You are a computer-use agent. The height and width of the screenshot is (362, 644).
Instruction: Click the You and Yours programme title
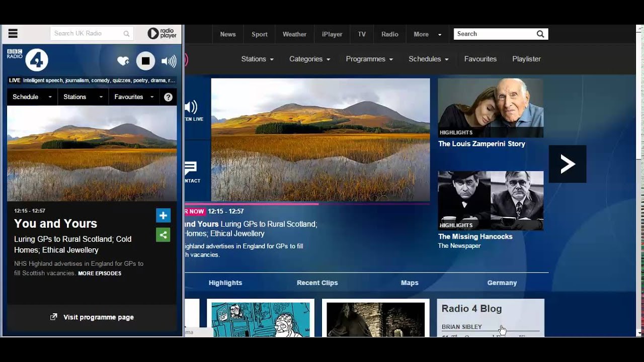(55, 224)
